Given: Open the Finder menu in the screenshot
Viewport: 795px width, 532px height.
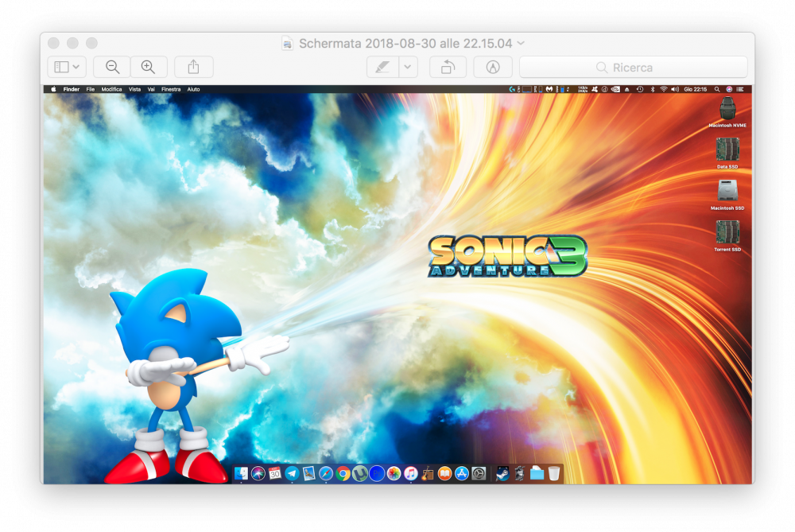Looking at the screenshot, I should pyautogui.click(x=71, y=89).
